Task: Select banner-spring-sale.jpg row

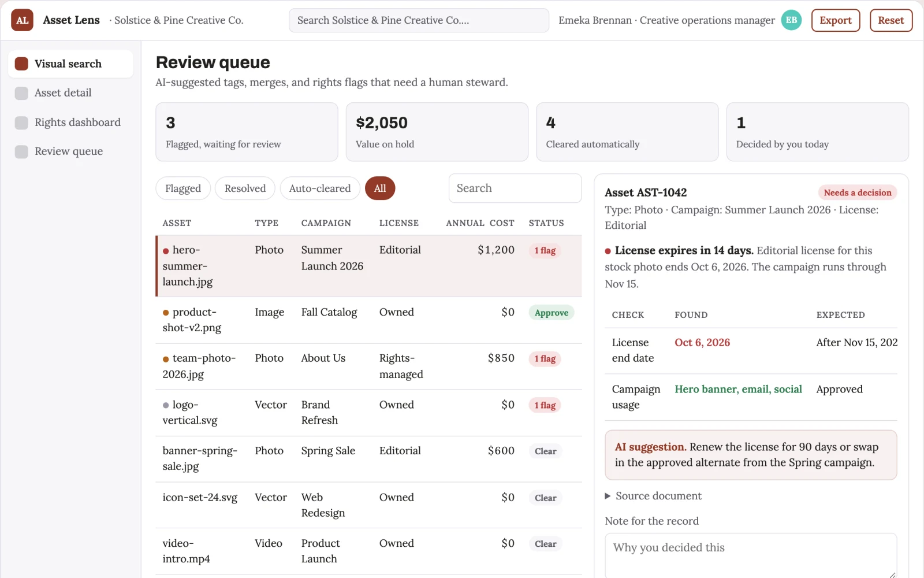Action: point(369,459)
